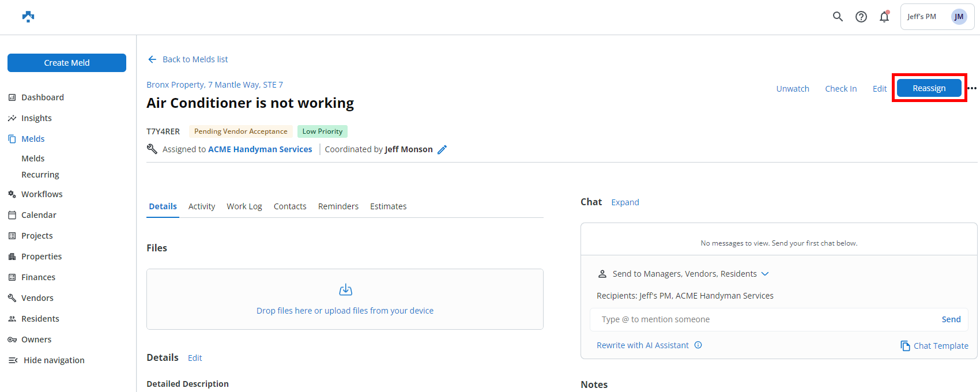980x392 pixels.
Task: Open the Jeff's PM account menu
Action: [937, 17]
